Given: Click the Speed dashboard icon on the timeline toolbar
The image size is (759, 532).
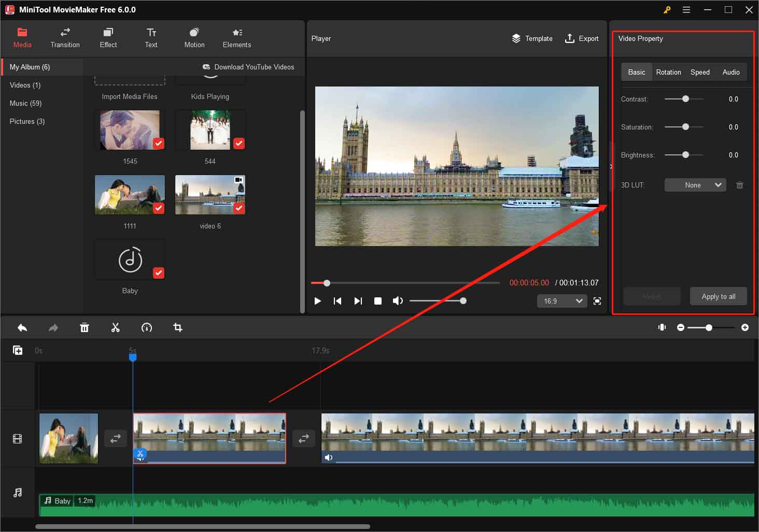Looking at the screenshot, I should tap(147, 327).
